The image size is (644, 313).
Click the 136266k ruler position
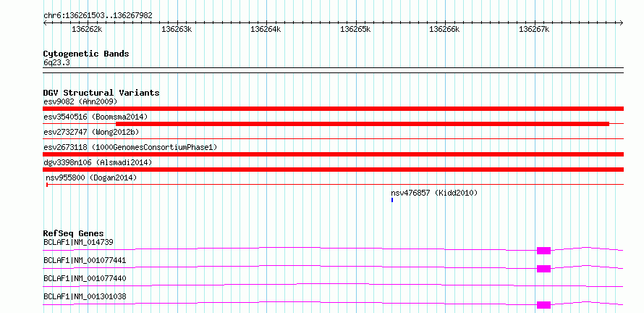[445, 29]
